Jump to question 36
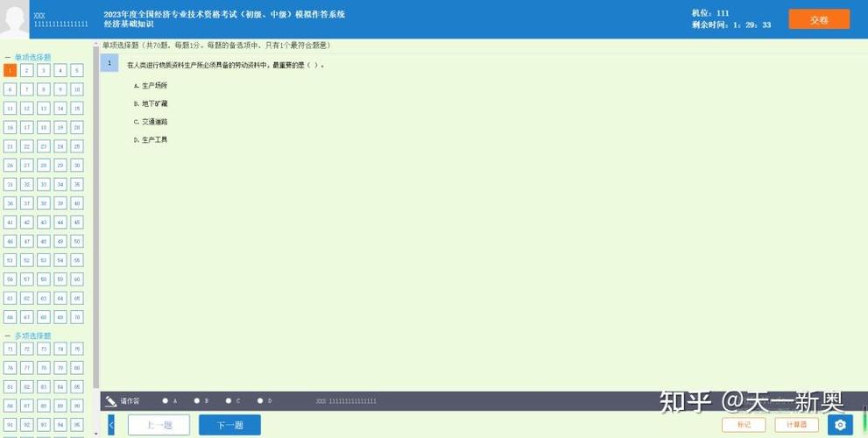The height and width of the screenshot is (438, 868). coord(10,203)
